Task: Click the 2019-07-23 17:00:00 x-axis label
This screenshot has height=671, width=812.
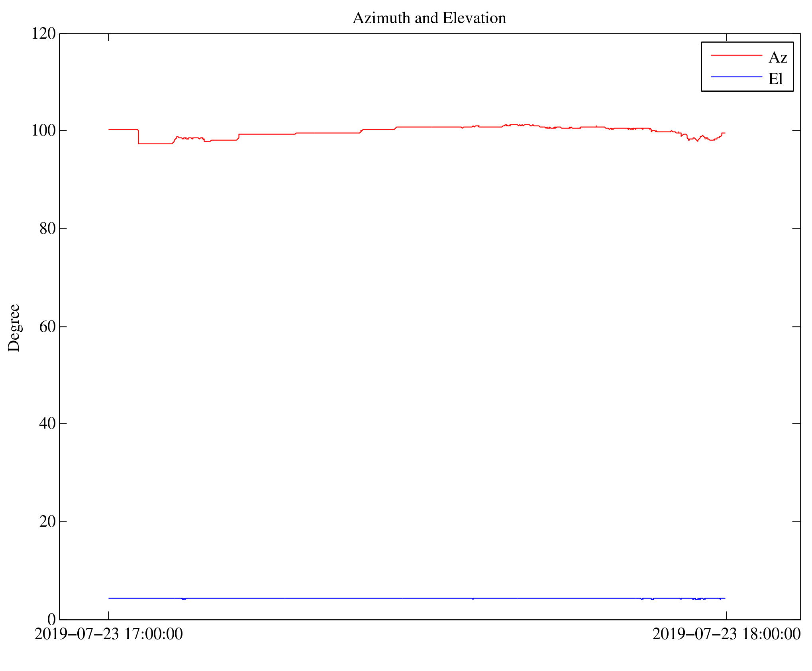Action: (x=109, y=634)
